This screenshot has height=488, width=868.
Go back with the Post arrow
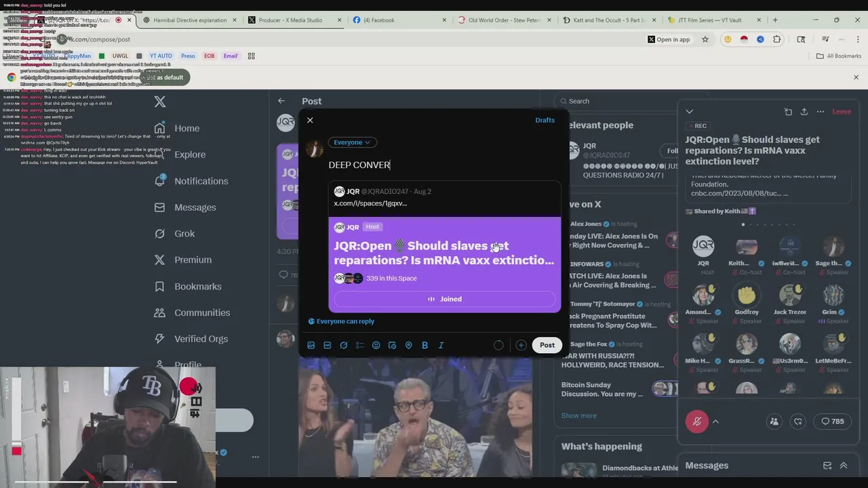tap(281, 101)
